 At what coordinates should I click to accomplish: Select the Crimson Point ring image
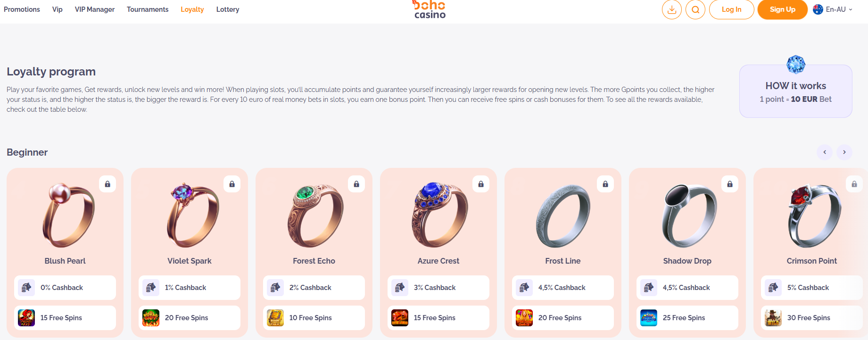(x=814, y=216)
